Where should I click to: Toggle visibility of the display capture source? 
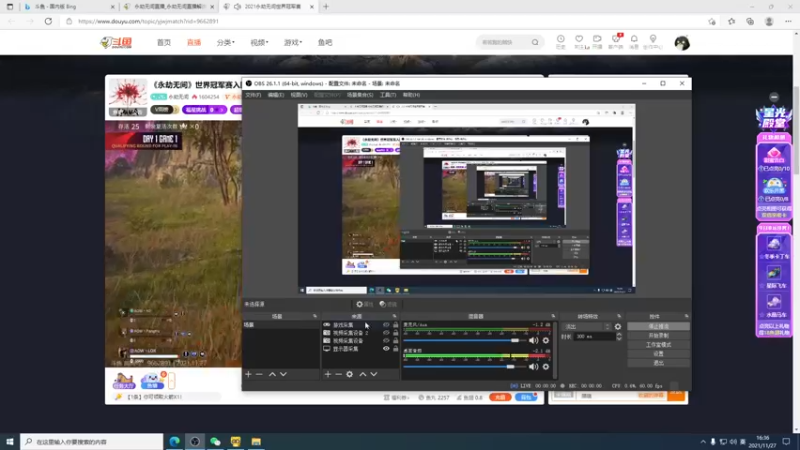click(x=386, y=349)
